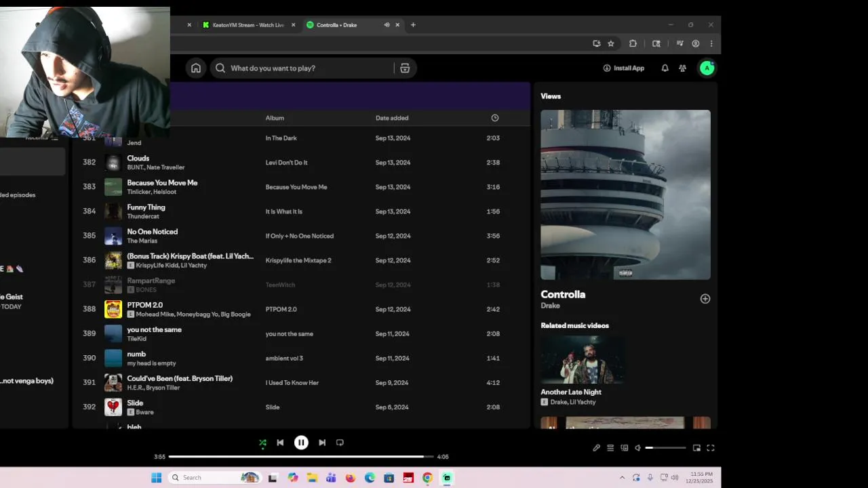Click the Slide track by Bware
This screenshot has height=488, width=868.
302,407
